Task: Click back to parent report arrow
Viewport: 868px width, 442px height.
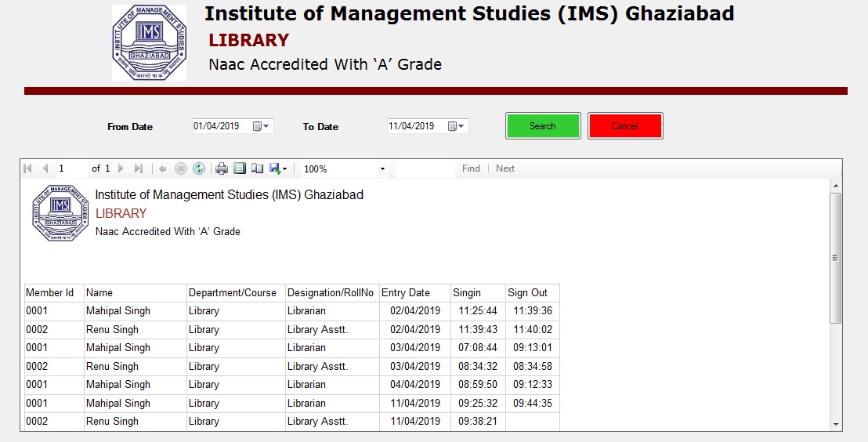Action: [162, 169]
